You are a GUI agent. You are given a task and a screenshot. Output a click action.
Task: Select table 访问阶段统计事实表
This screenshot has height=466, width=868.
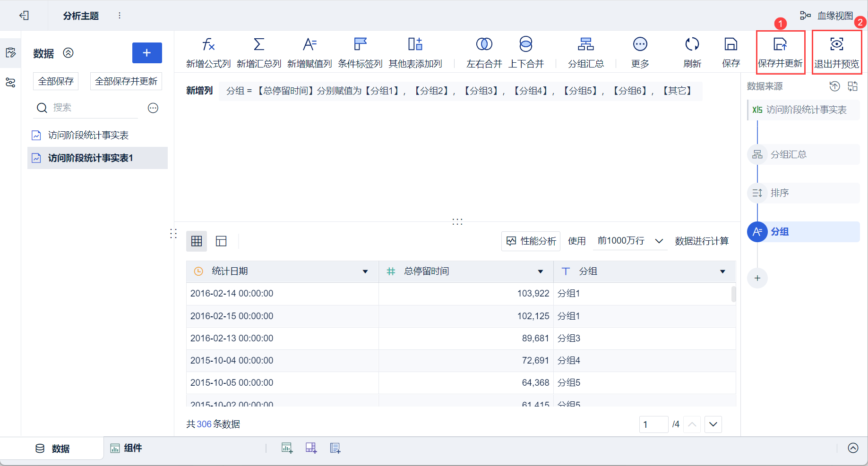(x=97, y=136)
